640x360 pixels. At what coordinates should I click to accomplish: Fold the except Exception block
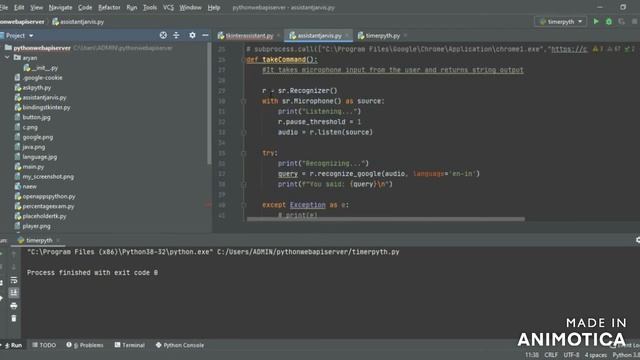tap(243, 205)
